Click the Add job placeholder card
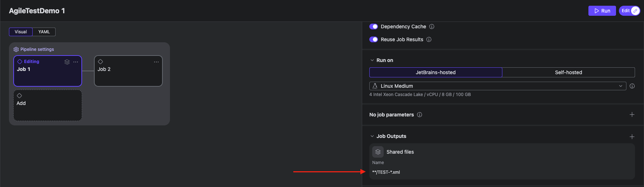This screenshot has height=187, width=644. coord(48,105)
